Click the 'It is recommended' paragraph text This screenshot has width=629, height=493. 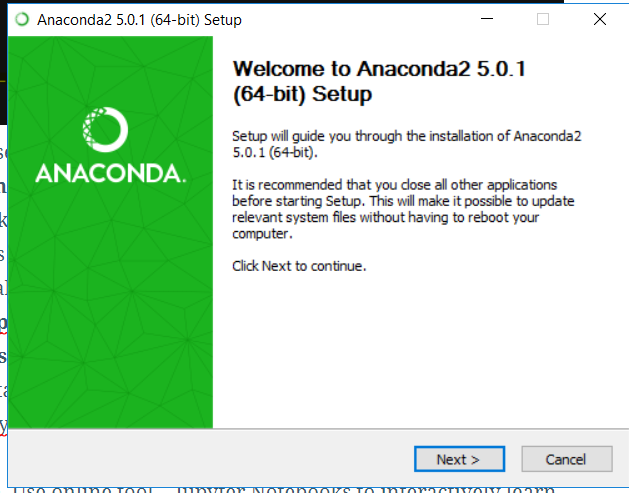(403, 209)
